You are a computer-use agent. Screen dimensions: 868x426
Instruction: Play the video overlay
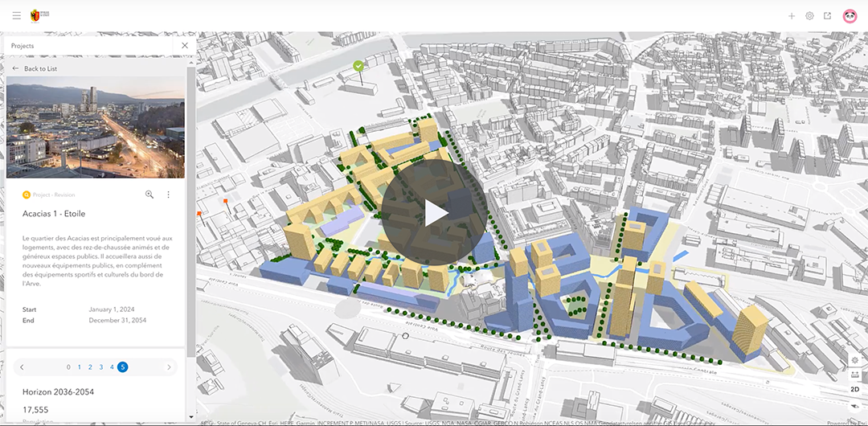click(434, 213)
